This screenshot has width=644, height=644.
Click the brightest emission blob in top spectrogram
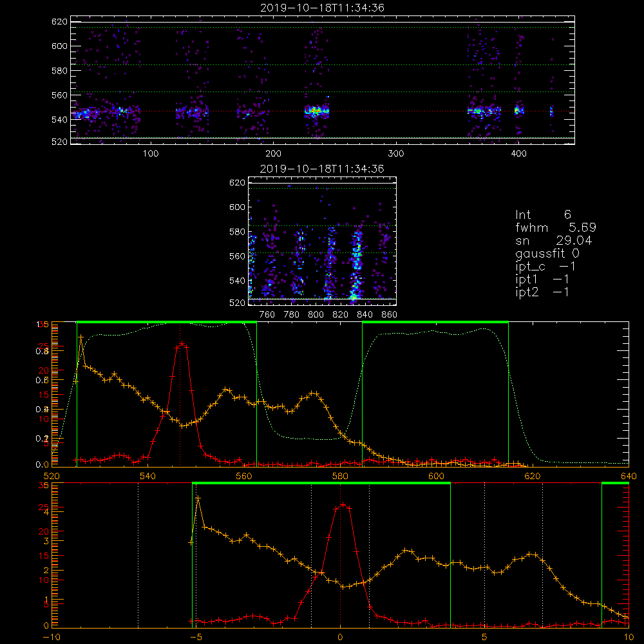[x=317, y=111]
